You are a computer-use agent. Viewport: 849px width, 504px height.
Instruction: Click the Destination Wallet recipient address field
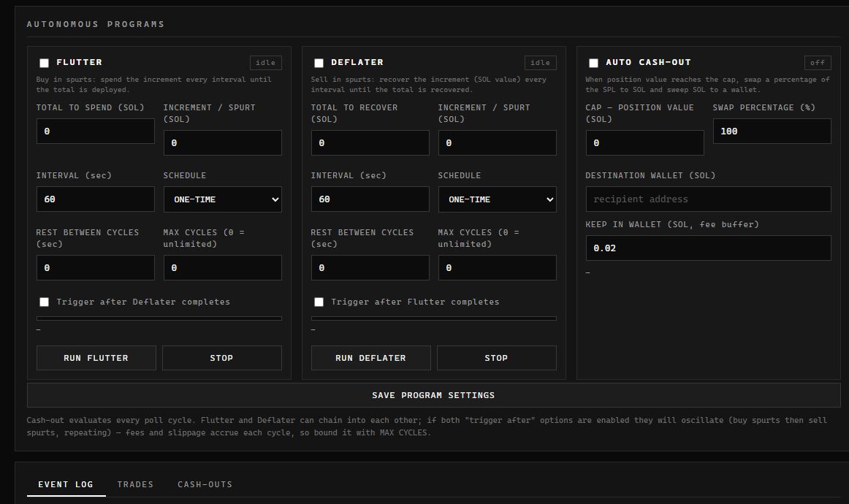(708, 199)
